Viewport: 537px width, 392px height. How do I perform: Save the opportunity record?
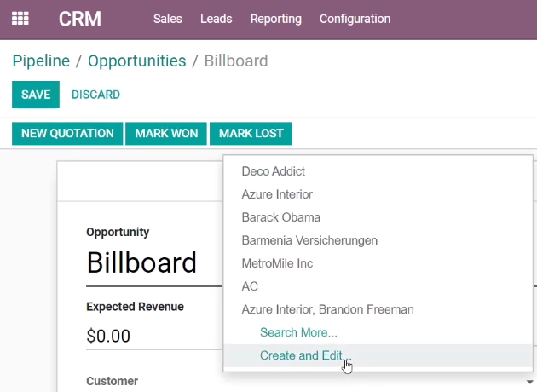point(36,95)
